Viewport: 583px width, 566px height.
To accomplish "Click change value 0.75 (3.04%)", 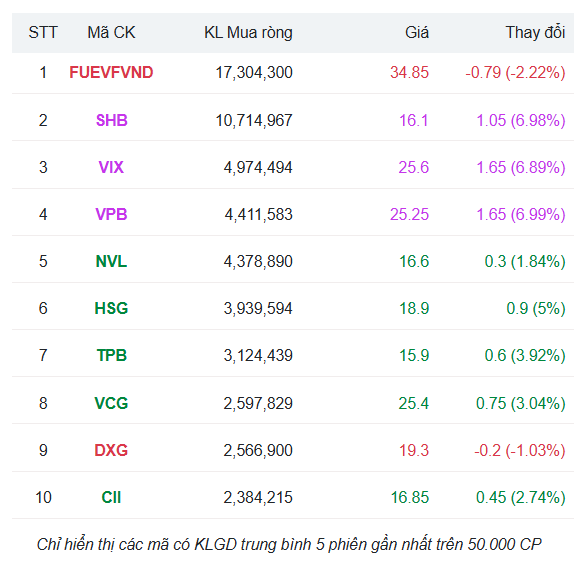I will coord(521,403).
